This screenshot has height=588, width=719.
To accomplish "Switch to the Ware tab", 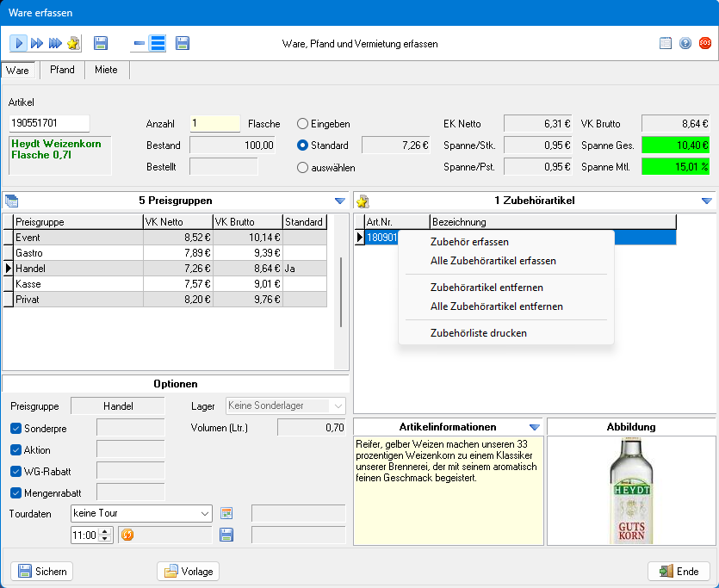I will (x=17, y=70).
